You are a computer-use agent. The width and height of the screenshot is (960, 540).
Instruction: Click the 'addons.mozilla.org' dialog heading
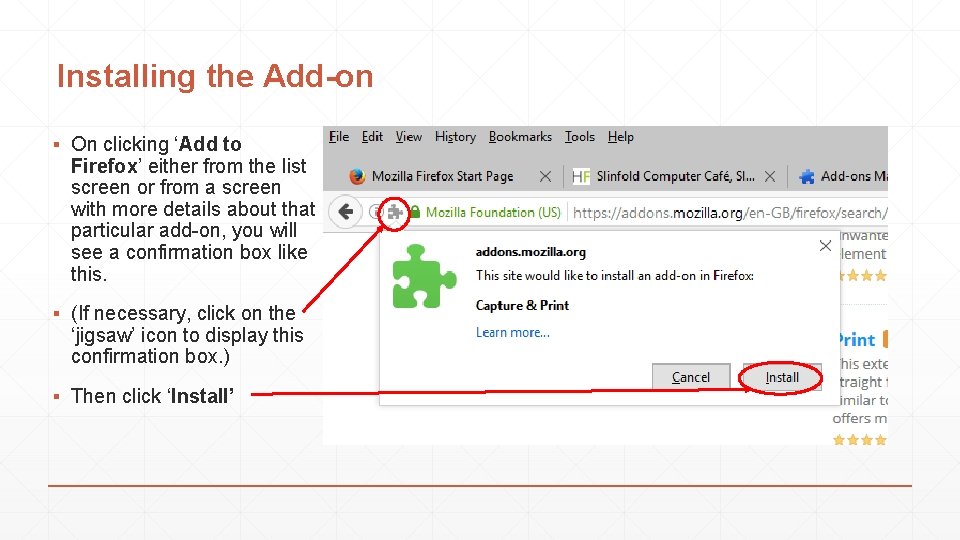click(531, 252)
